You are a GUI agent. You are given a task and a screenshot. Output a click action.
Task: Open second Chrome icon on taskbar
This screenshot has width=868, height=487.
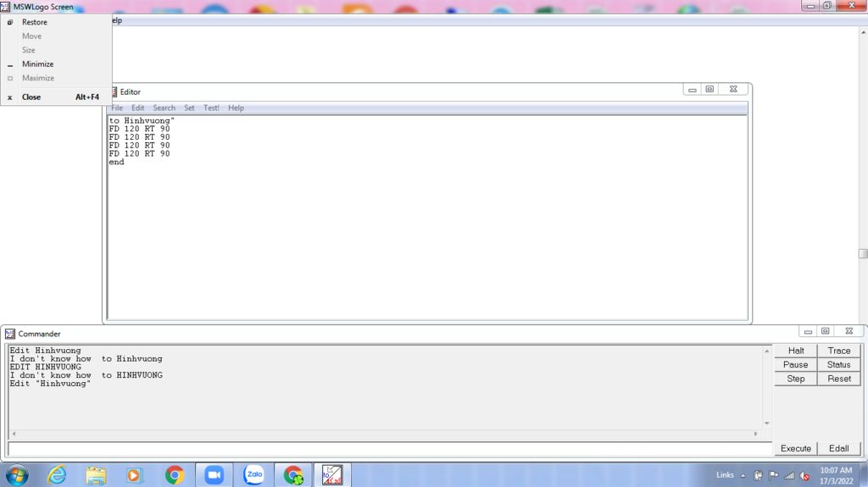click(293, 475)
